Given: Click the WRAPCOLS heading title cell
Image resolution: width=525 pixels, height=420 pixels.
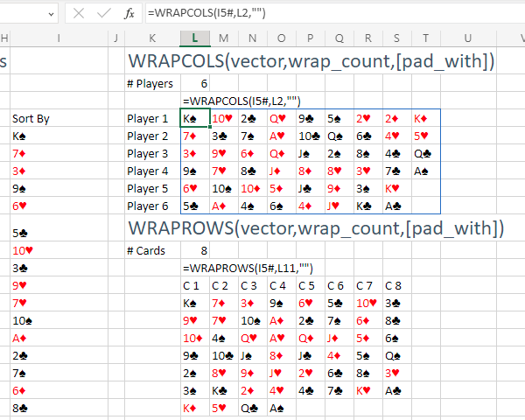Looking at the screenshot, I should click(x=311, y=61).
